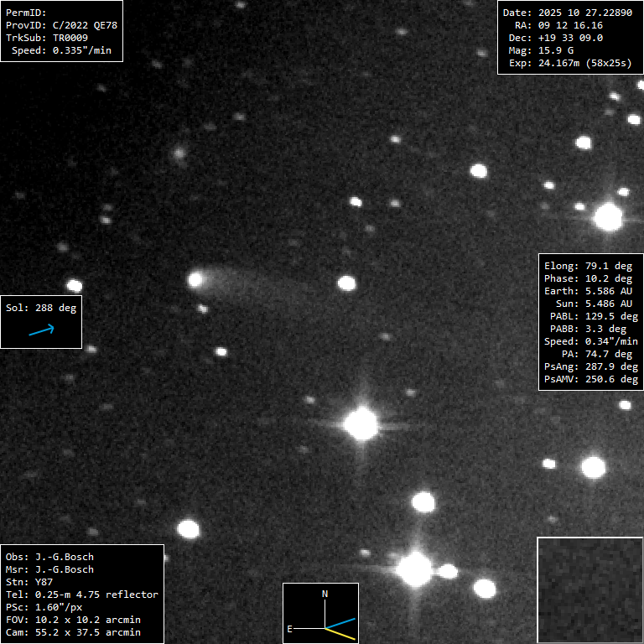Screen dimensions: 644x644
Task: Click the brightest central star with spikes
Action: point(361,423)
